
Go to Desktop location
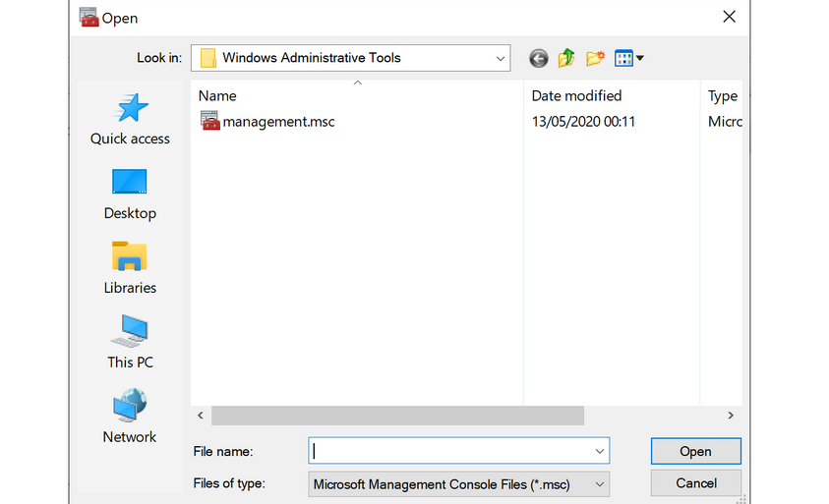pyautogui.click(x=130, y=195)
